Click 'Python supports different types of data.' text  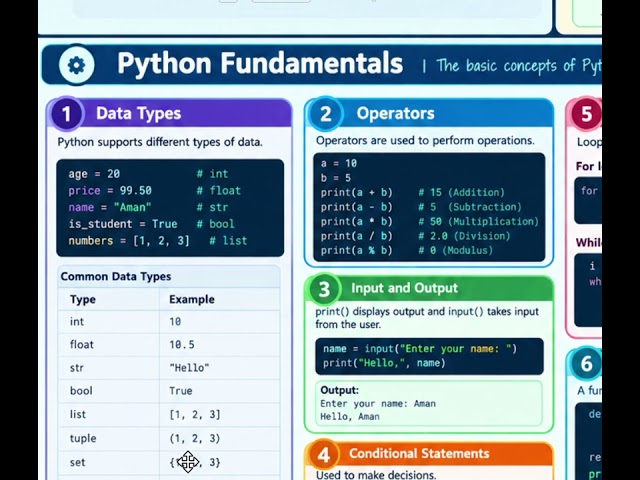coord(160,142)
